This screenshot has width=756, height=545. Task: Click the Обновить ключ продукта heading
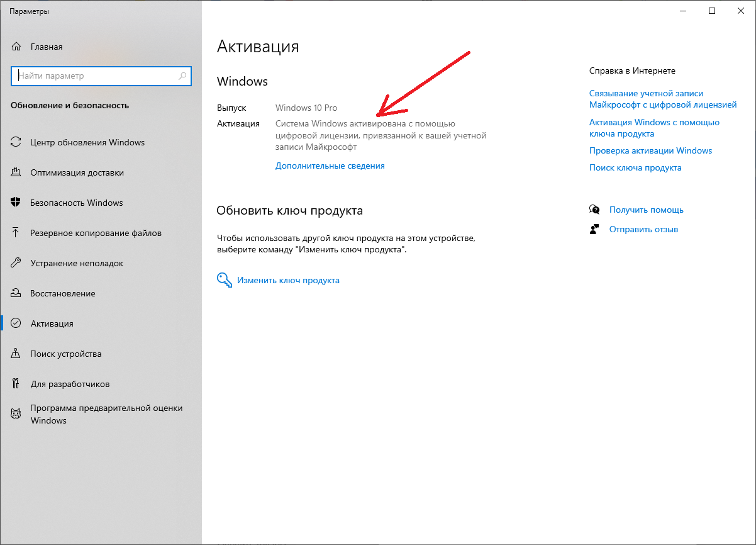(x=289, y=211)
